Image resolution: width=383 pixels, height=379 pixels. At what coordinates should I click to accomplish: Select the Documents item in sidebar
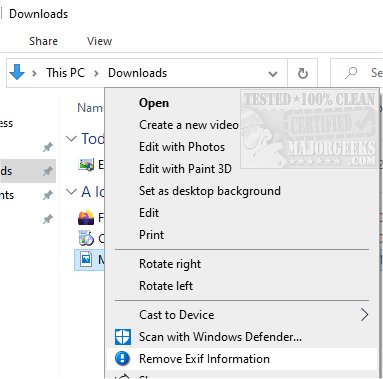tap(27, 195)
